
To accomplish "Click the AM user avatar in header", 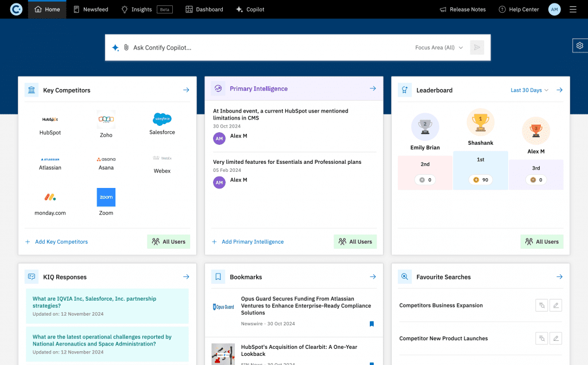I will (x=554, y=9).
